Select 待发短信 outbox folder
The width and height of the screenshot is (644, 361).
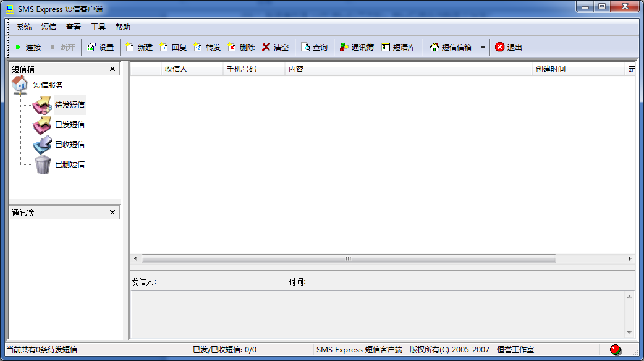pyautogui.click(x=70, y=104)
